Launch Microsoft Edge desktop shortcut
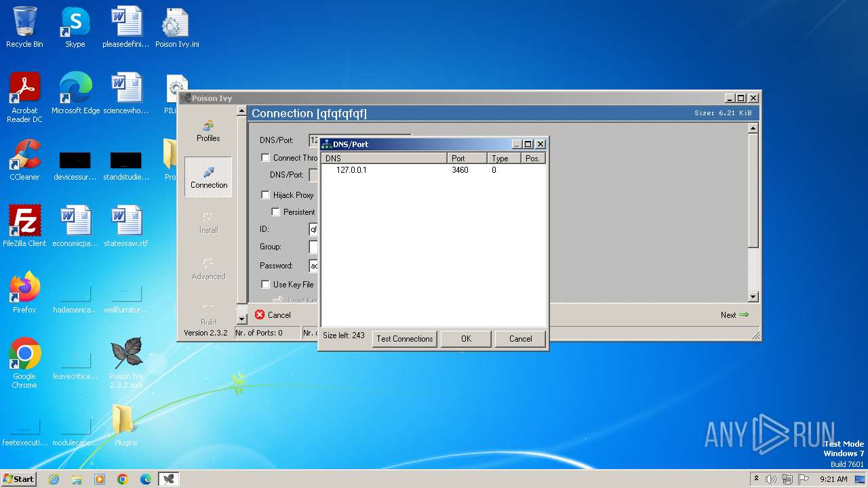The height and width of the screenshot is (488, 868). (x=75, y=94)
